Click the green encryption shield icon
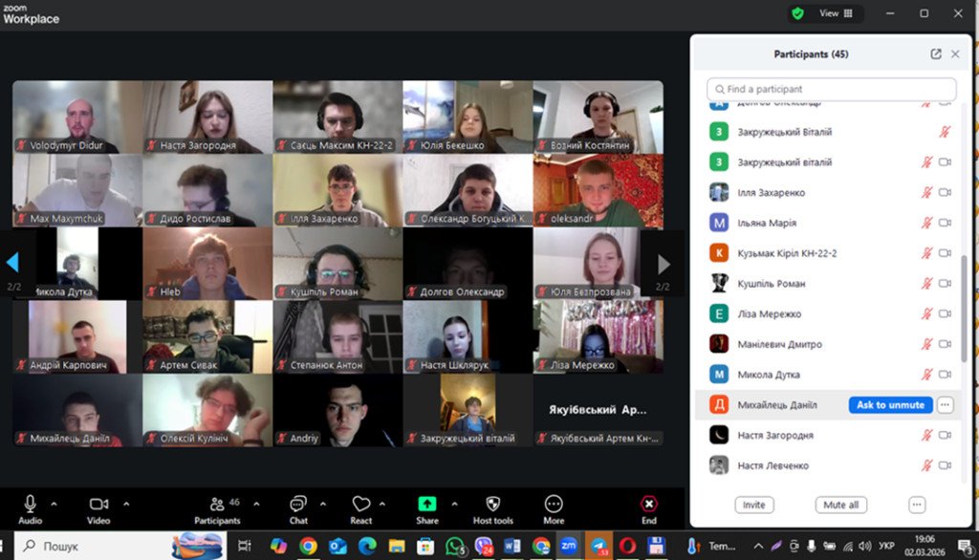The height and width of the screenshot is (560, 979). pos(796,13)
